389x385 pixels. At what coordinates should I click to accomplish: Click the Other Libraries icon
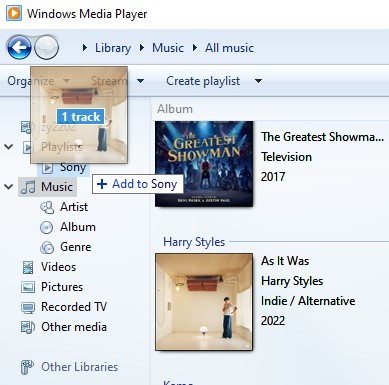point(27,367)
